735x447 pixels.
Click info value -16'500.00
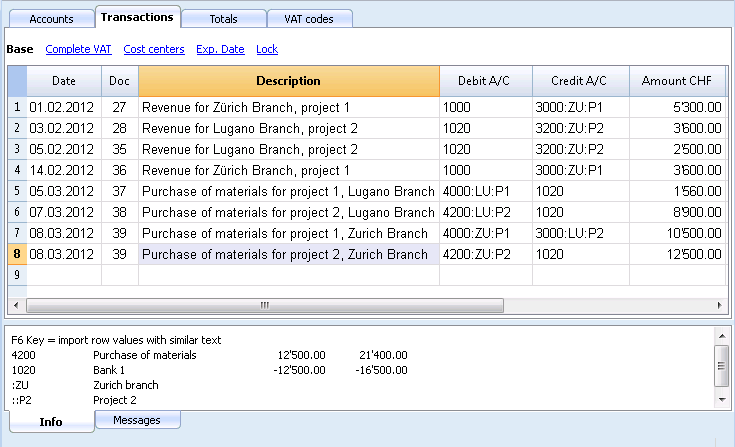(381, 370)
